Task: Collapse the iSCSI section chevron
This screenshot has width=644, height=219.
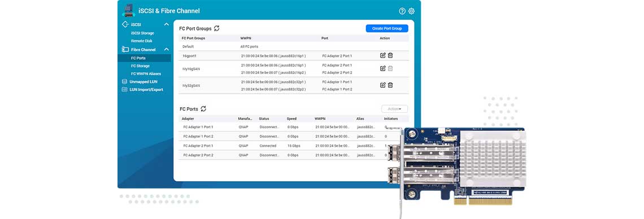Action: [x=166, y=25]
